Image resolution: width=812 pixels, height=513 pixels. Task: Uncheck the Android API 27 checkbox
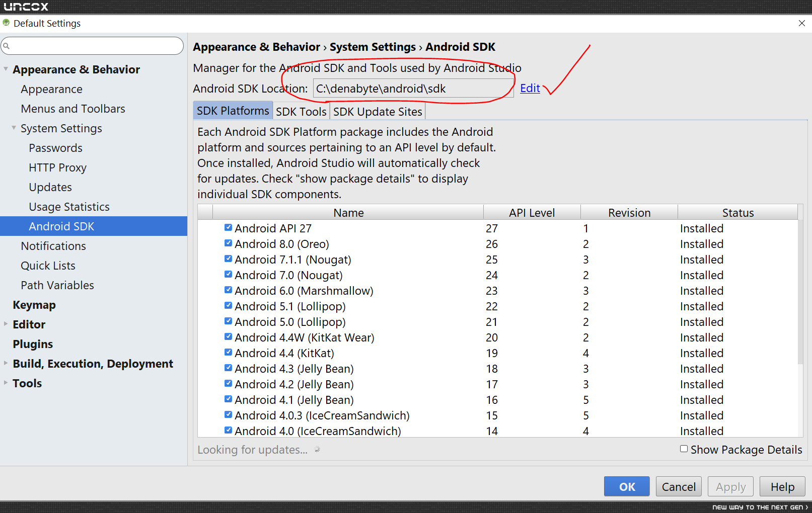coord(228,227)
